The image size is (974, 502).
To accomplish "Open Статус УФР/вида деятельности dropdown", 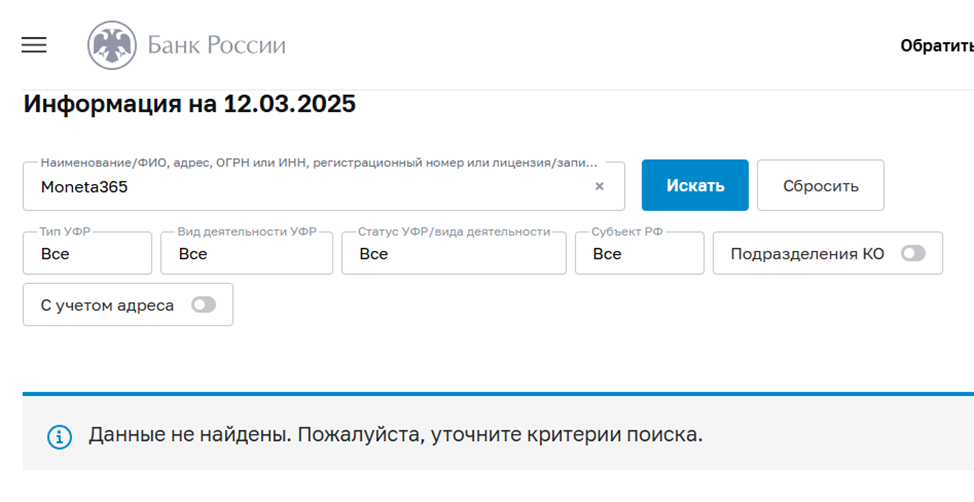I will pos(453,253).
